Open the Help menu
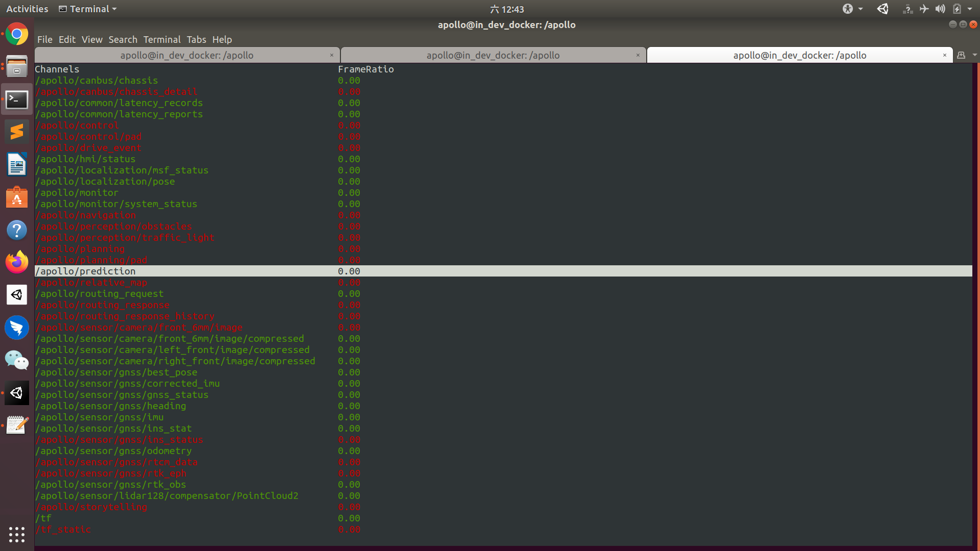Screen dimensions: 980x551 (x=222, y=39)
